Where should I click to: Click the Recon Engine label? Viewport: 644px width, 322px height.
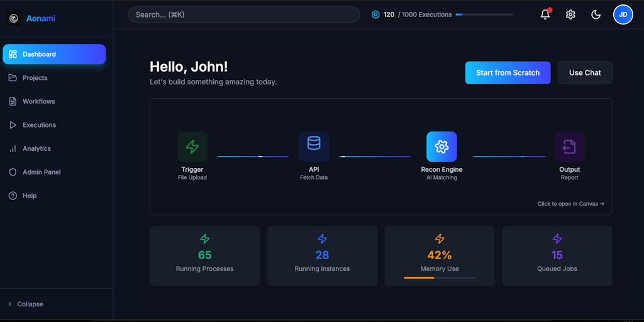click(441, 170)
